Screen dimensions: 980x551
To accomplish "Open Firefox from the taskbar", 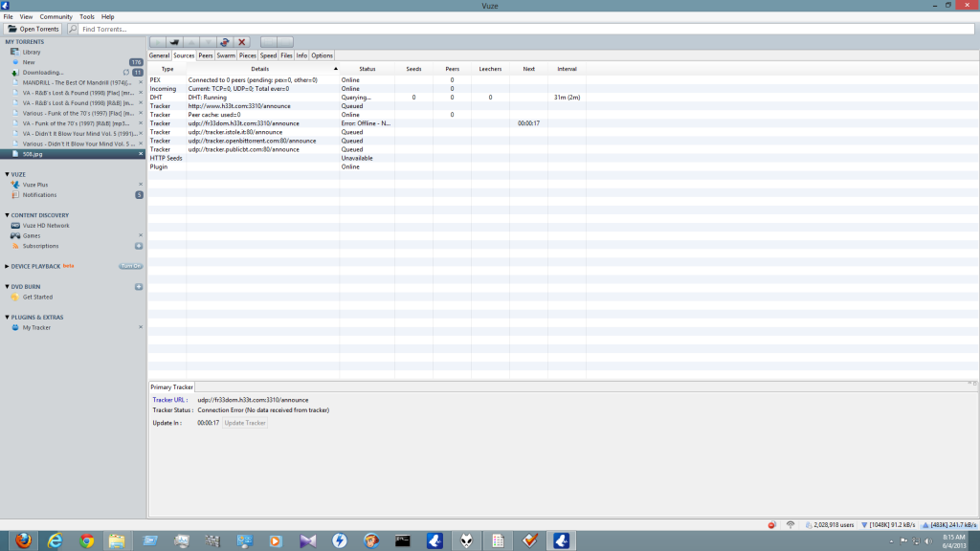I will 23,540.
